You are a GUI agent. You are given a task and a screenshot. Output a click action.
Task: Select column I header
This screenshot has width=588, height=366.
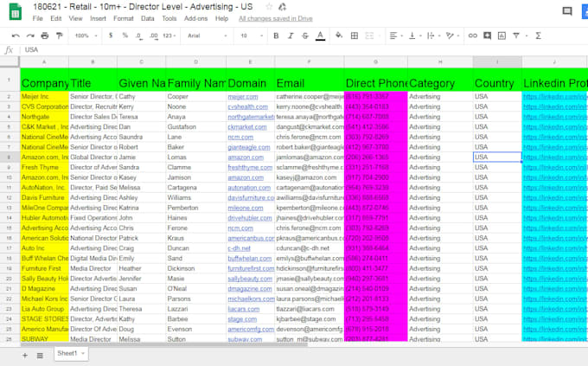[497, 62]
